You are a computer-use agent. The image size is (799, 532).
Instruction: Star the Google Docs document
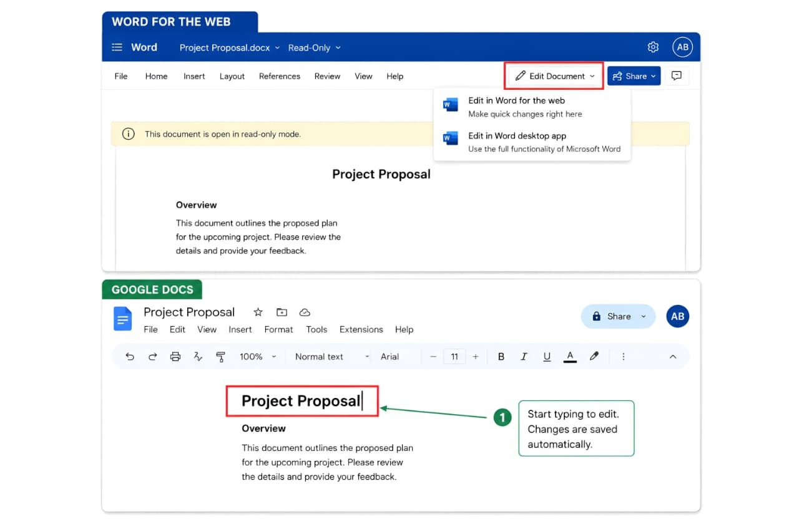click(x=258, y=312)
